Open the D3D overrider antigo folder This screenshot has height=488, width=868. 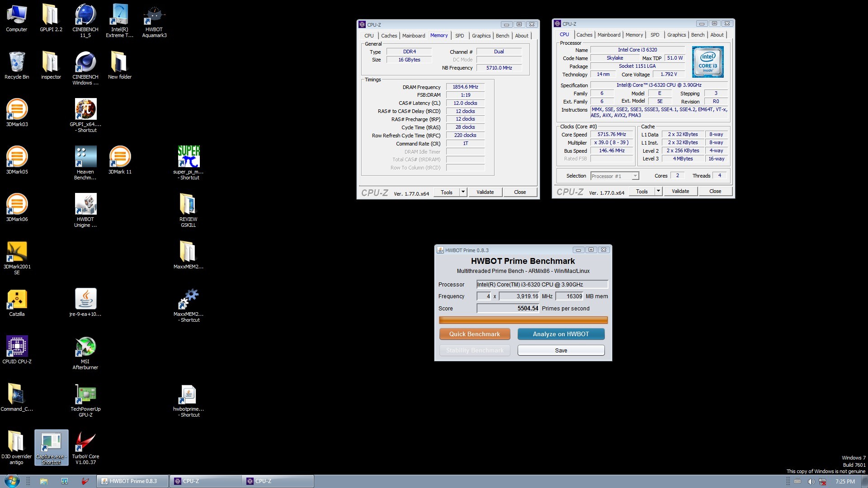(17, 448)
